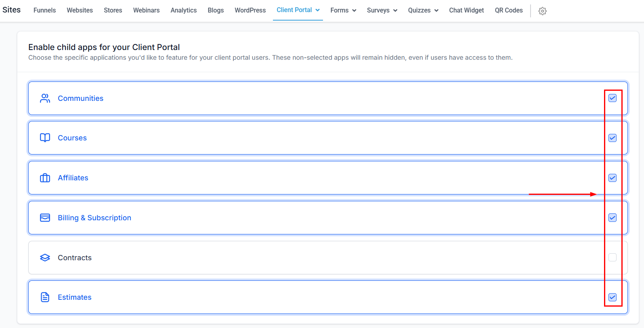
Task: Enable the Contracts checkbox
Action: (612, 257)
